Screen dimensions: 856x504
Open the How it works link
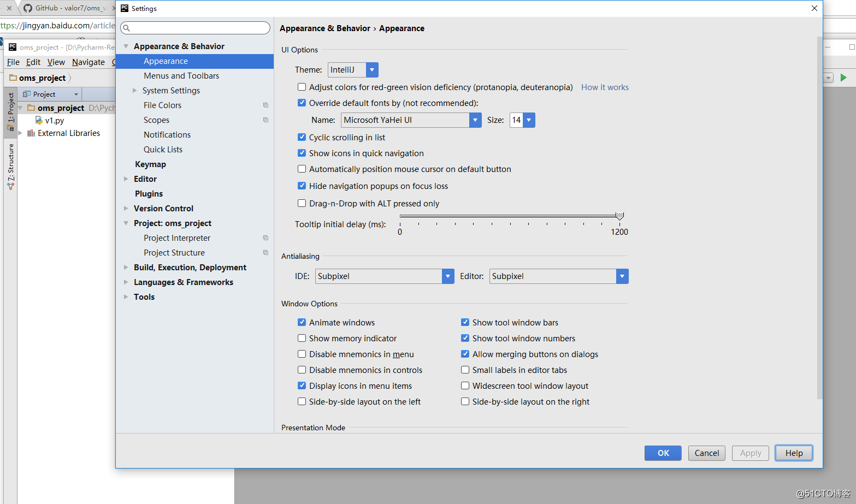click(x=605, y=87)
